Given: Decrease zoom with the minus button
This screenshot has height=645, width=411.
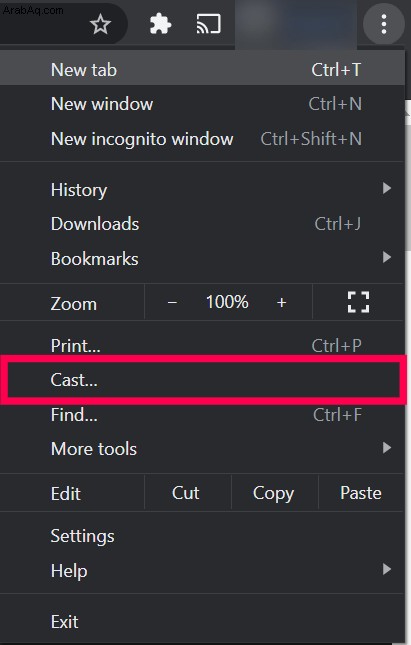Looking at the screenshot, I should pos(172,303).
